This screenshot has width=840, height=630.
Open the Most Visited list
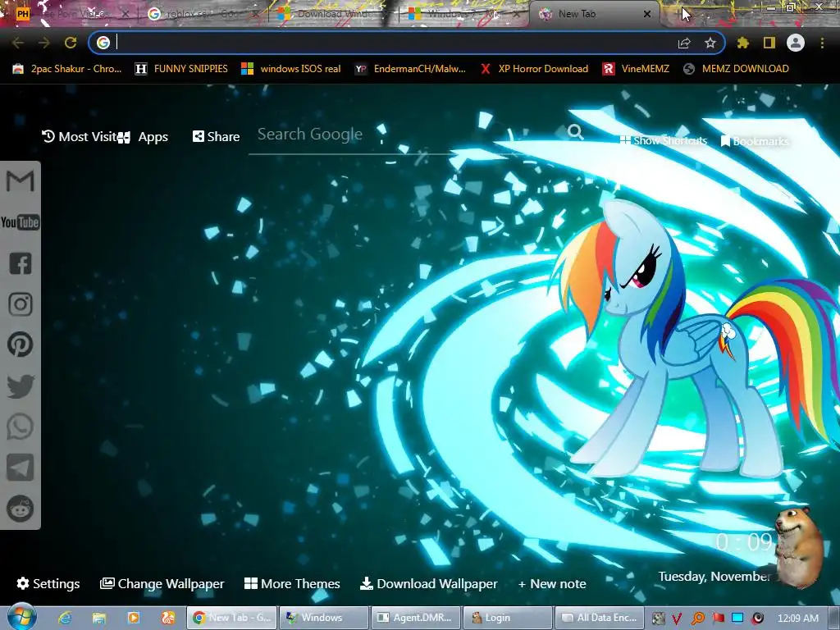tap(80, 137)
